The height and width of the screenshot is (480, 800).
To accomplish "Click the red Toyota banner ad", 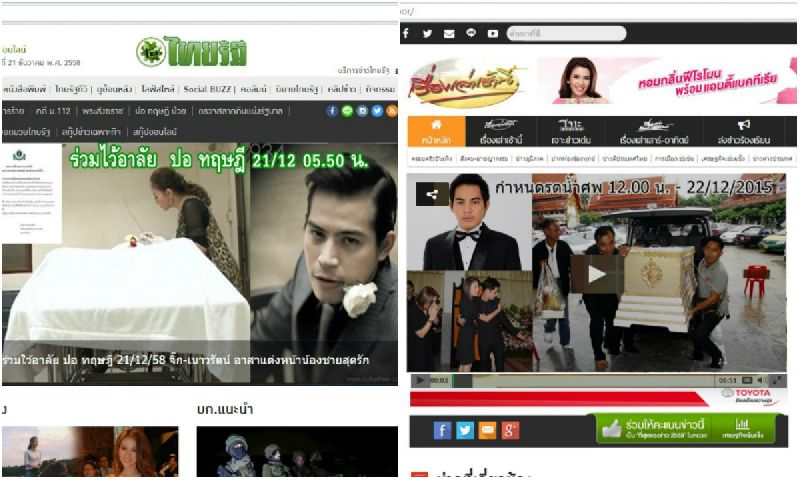I will click(x=598, y=397).
